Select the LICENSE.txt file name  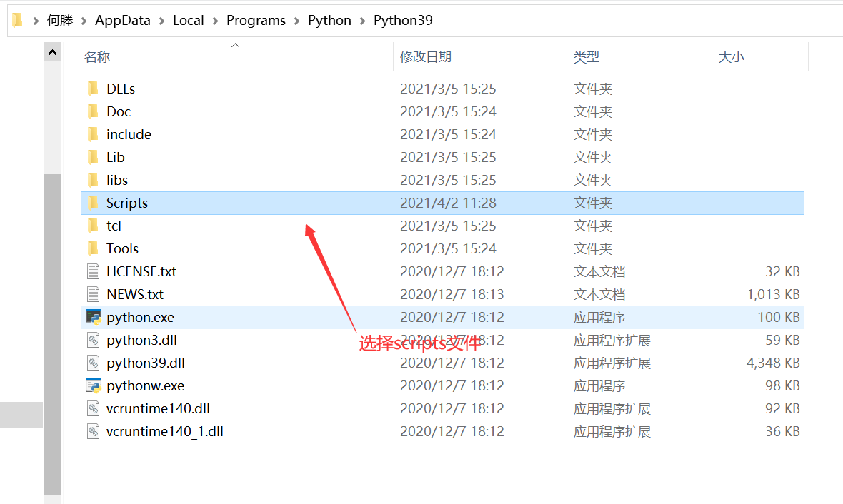point(141,272)
